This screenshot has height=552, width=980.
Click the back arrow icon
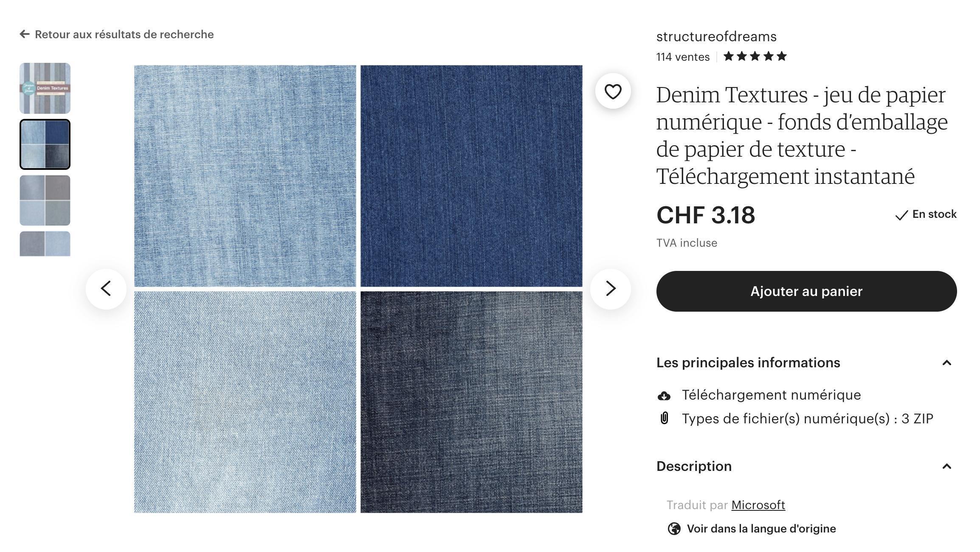[25, 34]
